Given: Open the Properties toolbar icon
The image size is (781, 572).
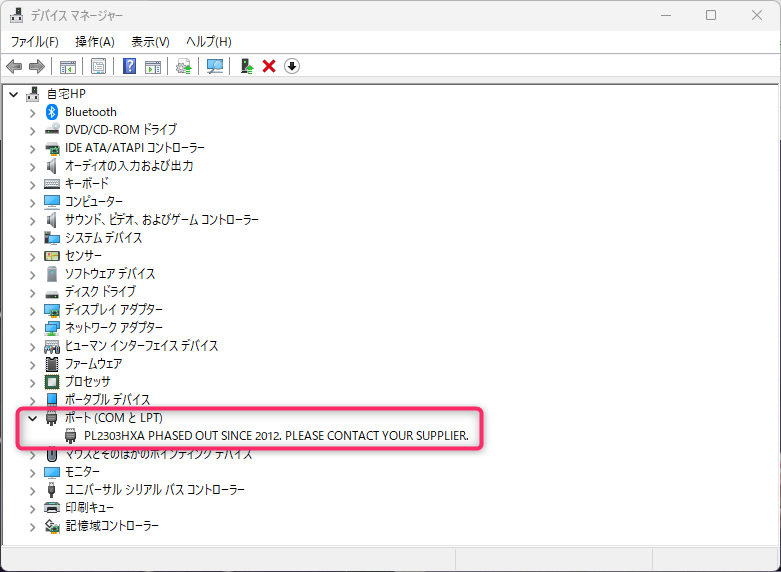Looking at the screenshot, I should (x=99, y=66).
